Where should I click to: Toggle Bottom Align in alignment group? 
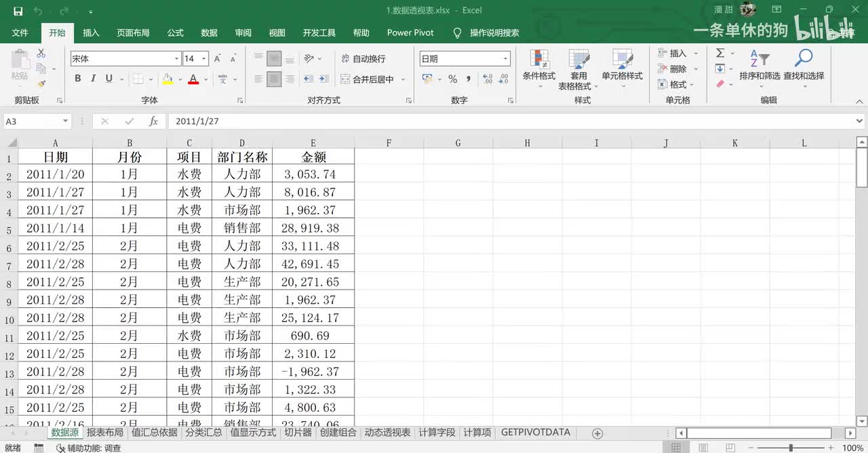pyautogui.click(x=290, y=59)
